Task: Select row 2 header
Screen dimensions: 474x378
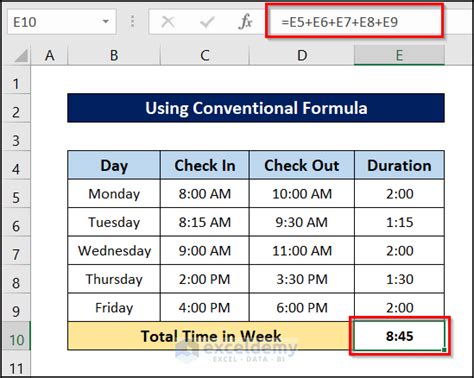Action: point(16,108)
